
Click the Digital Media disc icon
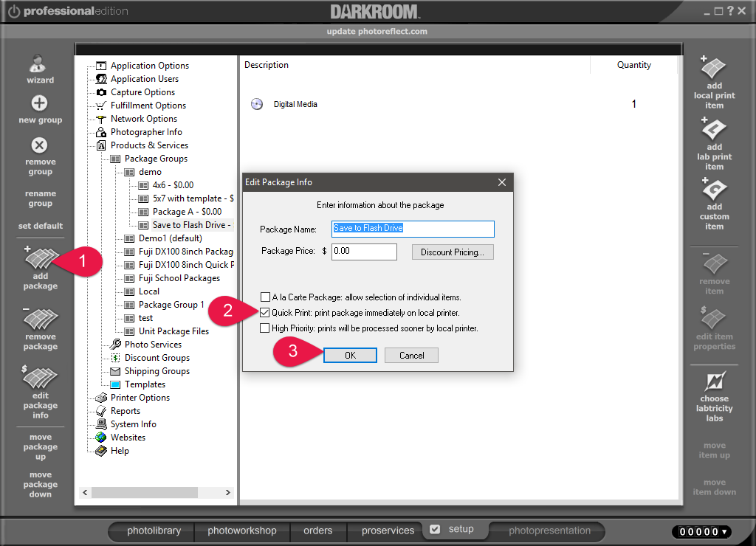[x=257, y=104]
